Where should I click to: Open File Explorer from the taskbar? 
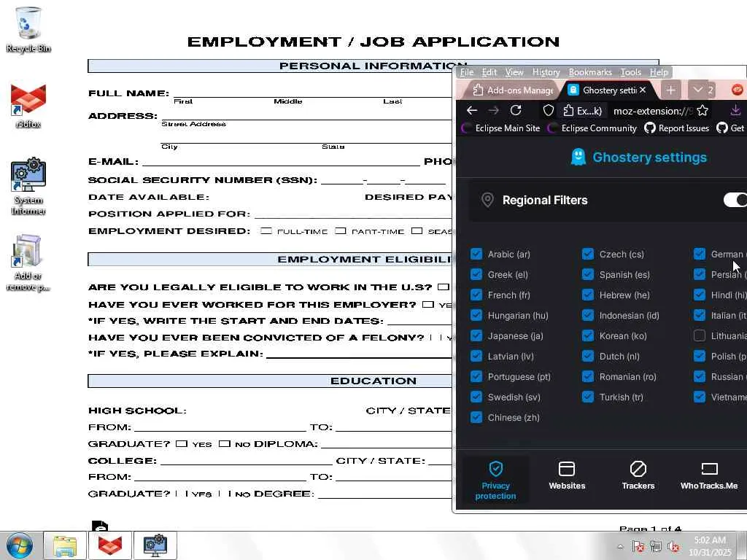click(x=65, y=545)
